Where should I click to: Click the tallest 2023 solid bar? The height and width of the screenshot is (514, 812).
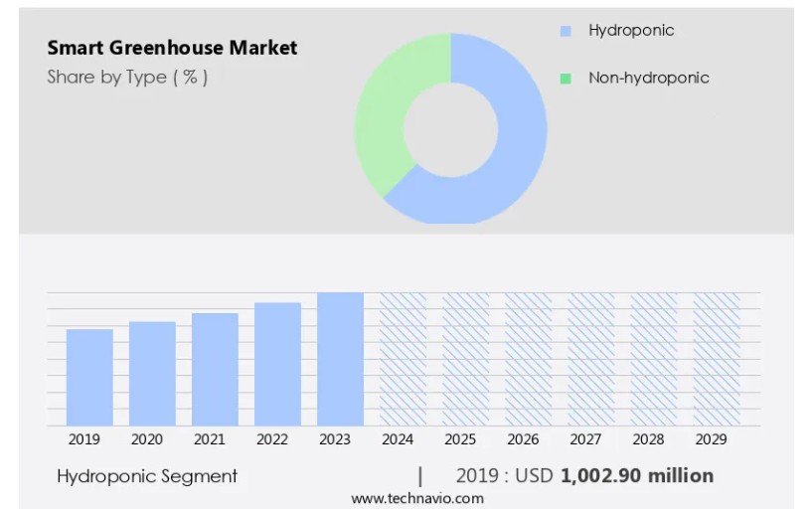(340, 359)
